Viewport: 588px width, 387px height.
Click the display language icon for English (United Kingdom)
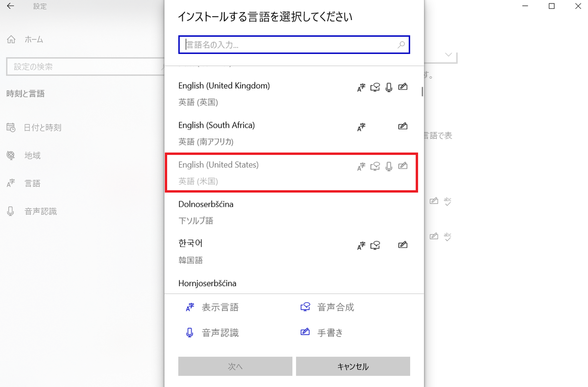361,87
